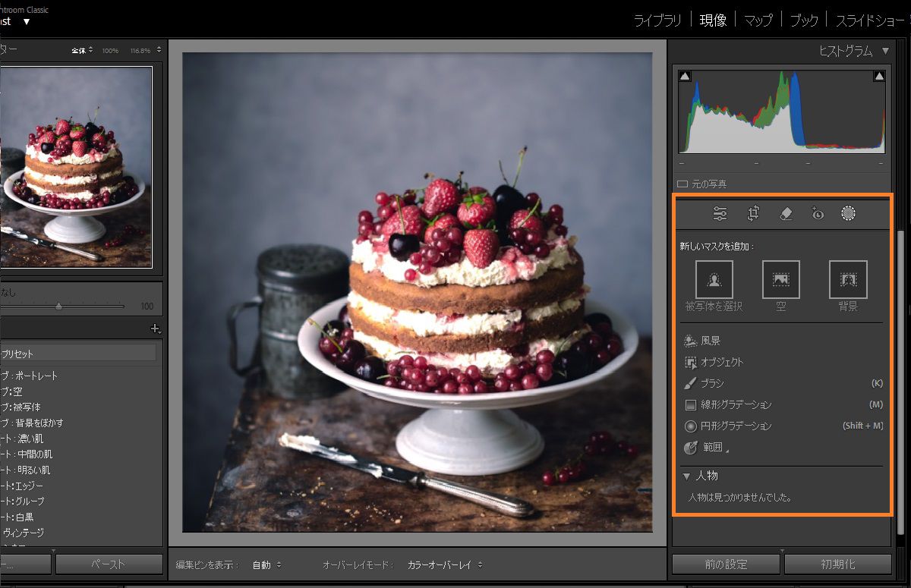Switch to the ライブラリ module
The image size is (911, 588).
657,20
